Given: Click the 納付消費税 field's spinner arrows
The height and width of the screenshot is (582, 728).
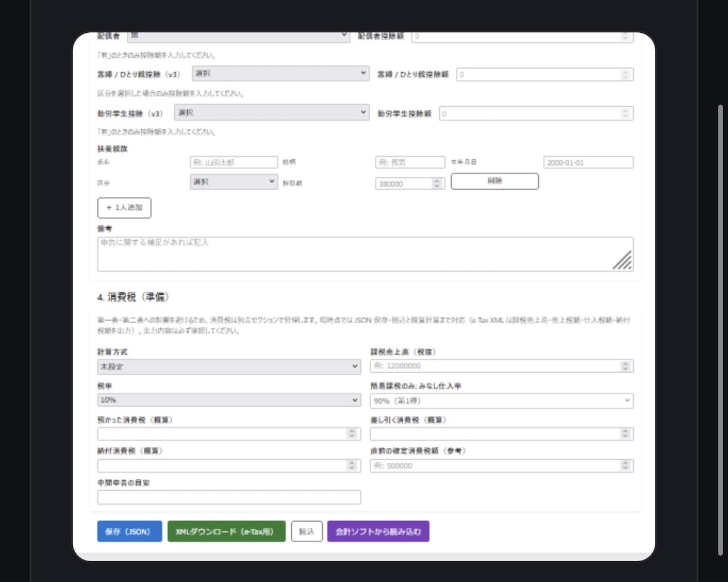Looking at the screenshot, I should [x=352, y=466].
